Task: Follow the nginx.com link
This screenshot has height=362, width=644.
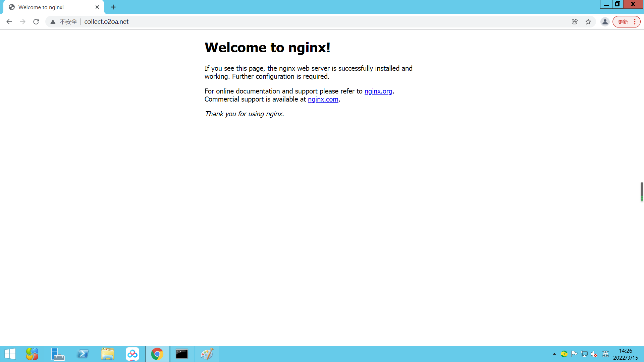Action: point(323,99)
